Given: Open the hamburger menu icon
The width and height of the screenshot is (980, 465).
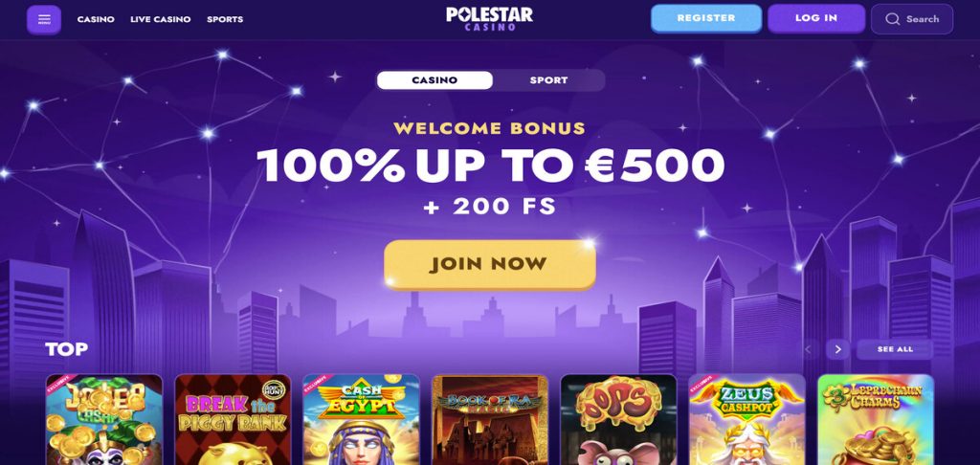Looking at the screenshot, I should (44, 19).
